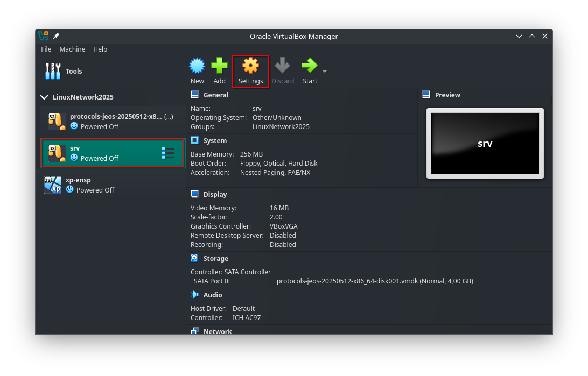Viewport: 588px width, 376px height.
Task: Click the New machine toolbar icon
Action: [197, 66]
